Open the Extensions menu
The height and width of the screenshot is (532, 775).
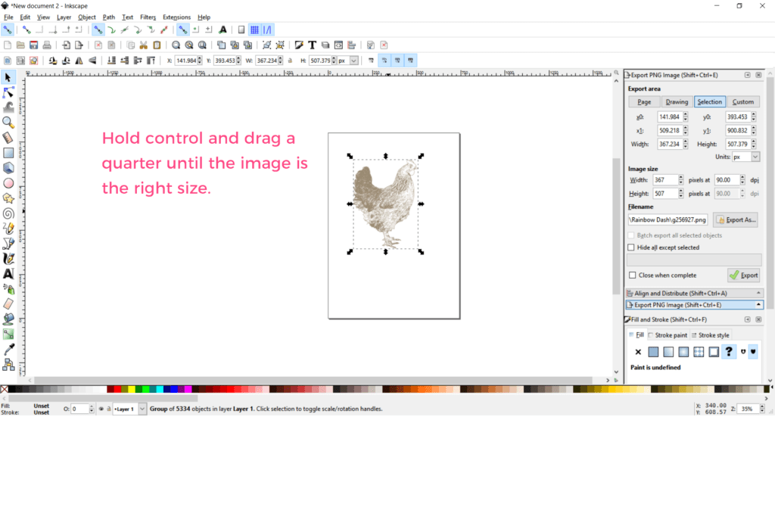pos(176,17)
